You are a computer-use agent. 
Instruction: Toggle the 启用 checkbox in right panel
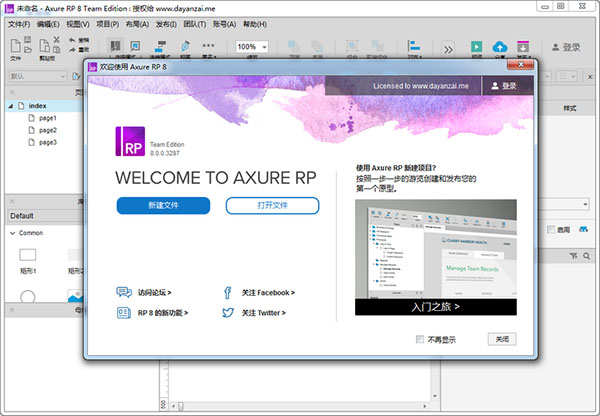tap(551, 229)
